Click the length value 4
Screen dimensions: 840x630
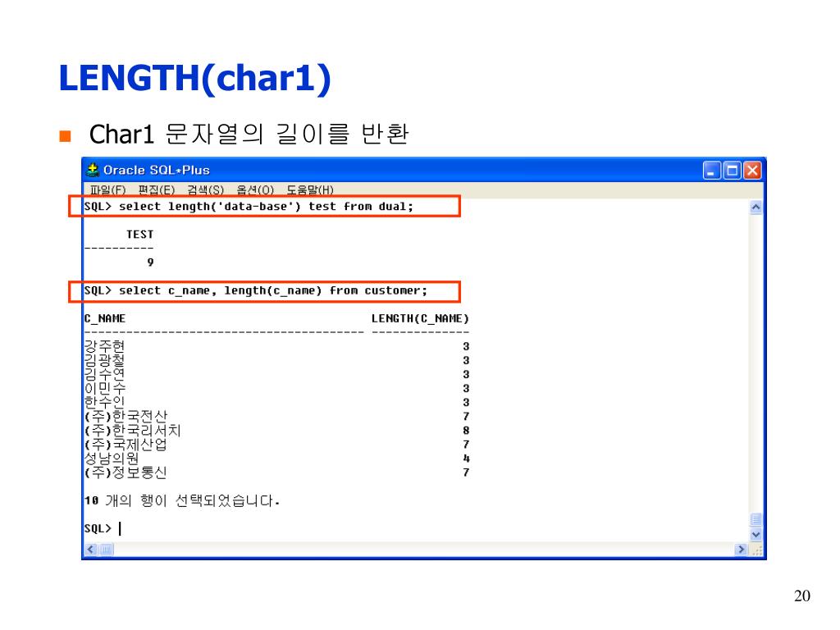[x=466, y=459]
